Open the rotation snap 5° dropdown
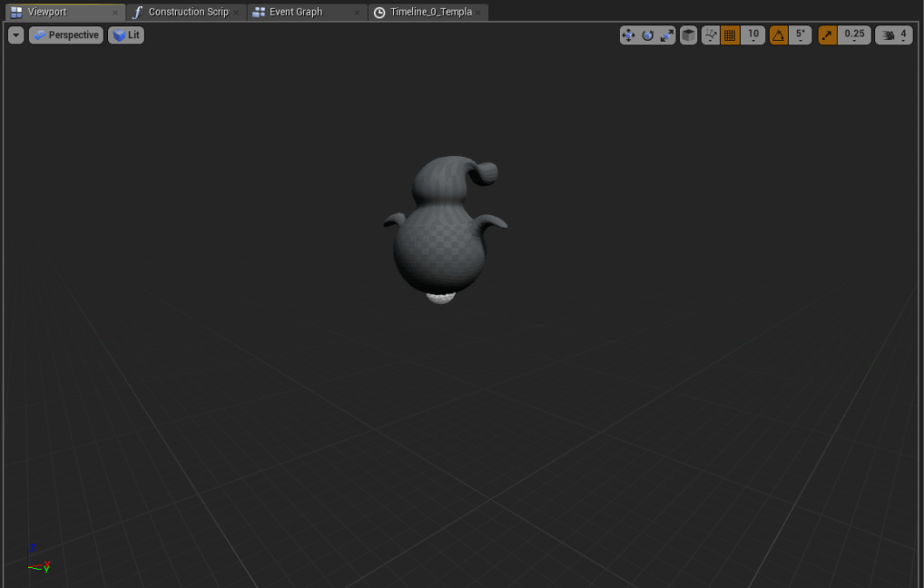Screen dimensions: 924x588 point(800,36)
